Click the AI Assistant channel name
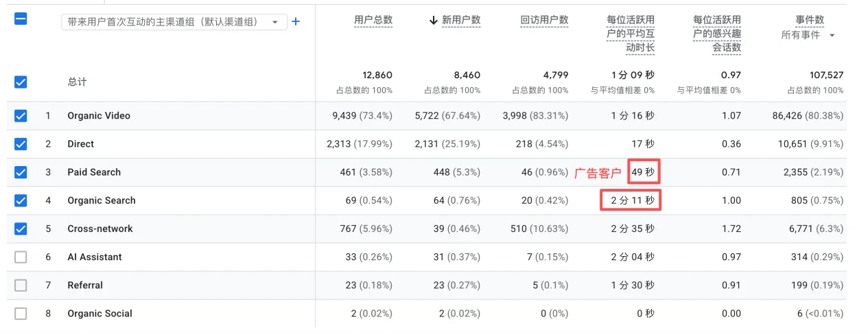 point(95,257)
